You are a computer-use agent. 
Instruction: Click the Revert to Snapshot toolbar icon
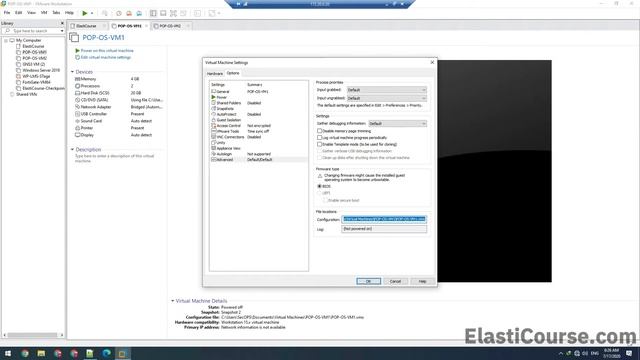129,13
